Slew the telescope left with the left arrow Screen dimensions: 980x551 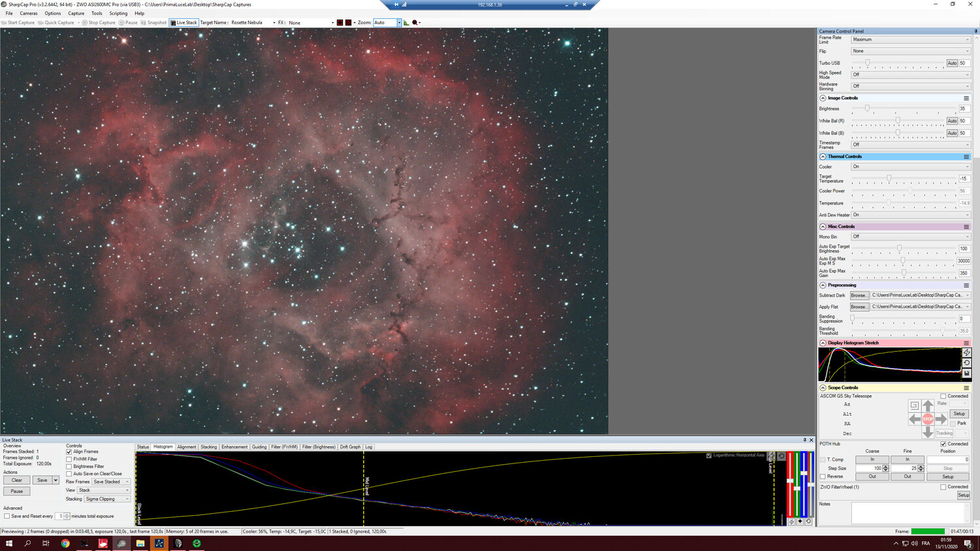coord(915,419)
